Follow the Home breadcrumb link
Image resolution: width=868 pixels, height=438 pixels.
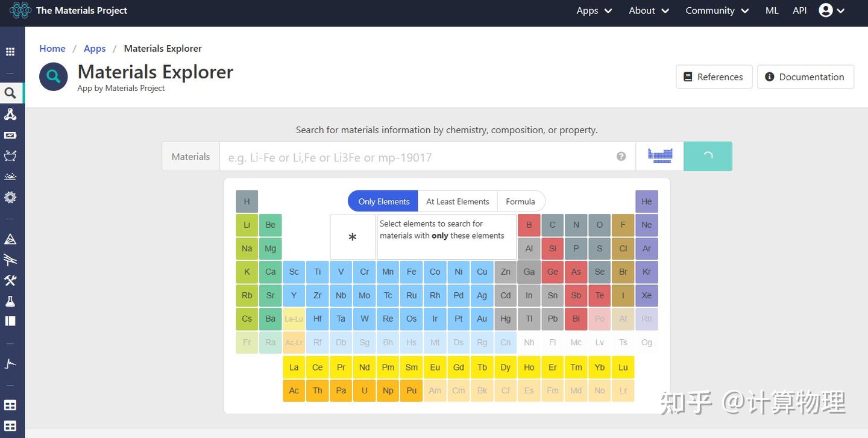pyautogui.click(x=52, y=48)
